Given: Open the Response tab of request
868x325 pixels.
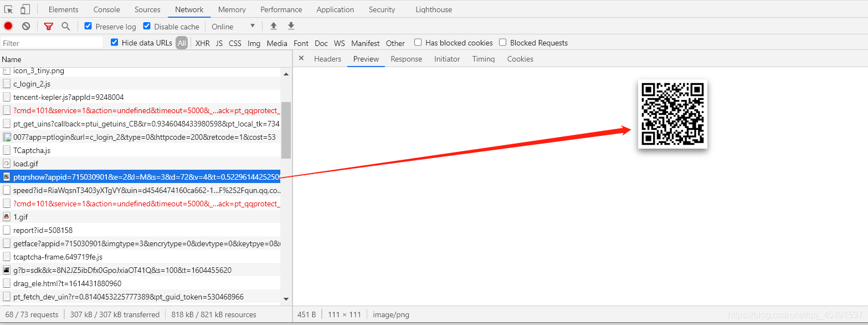Looking at the screenshot, I should point(407,59).
